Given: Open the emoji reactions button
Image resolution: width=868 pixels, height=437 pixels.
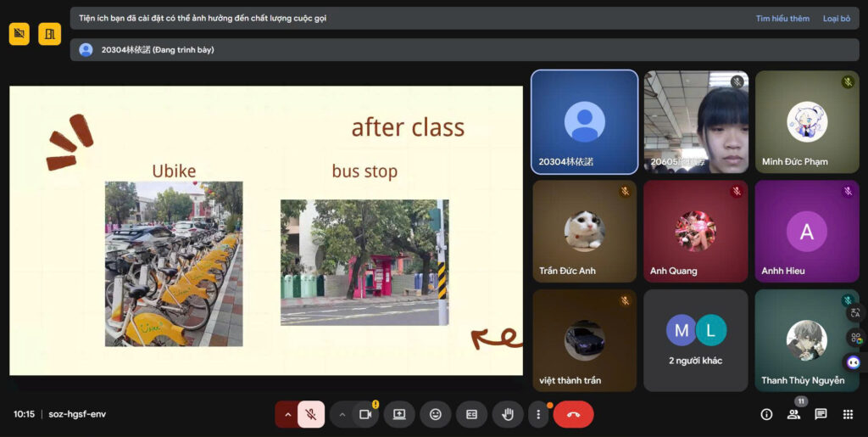Looking at the screenshot, I should 436,414.
